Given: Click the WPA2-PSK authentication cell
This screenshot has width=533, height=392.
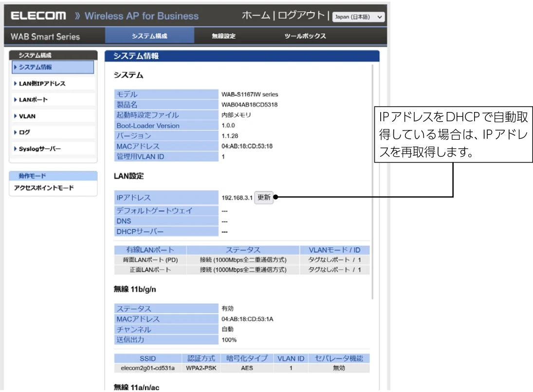Looking at the screenshot, I should pos(201,368).
